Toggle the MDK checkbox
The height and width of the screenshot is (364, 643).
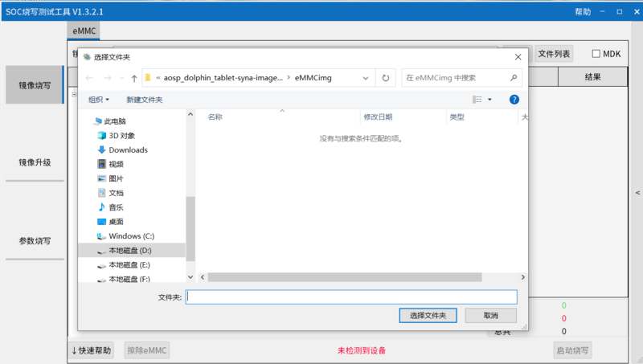click(596, 54)
